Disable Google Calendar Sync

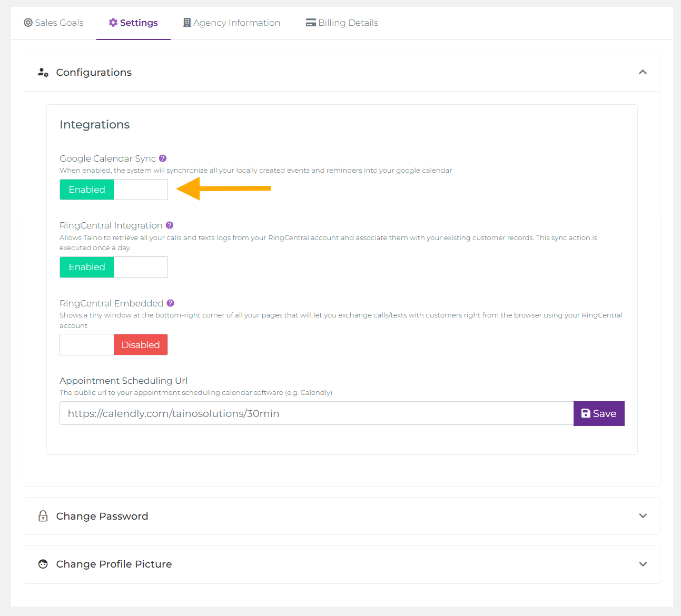tap(140, 189)
